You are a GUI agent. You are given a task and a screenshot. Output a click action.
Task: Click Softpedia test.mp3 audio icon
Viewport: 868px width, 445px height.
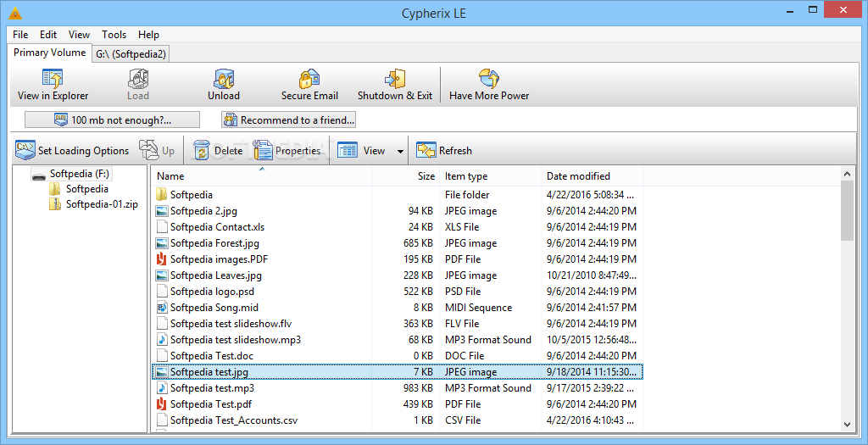162,388
